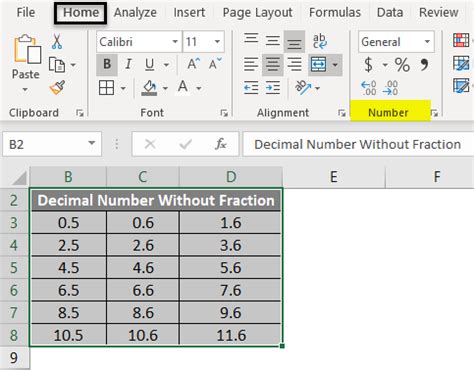
Task: Increase font size with larger A
Action: point(193,64)
